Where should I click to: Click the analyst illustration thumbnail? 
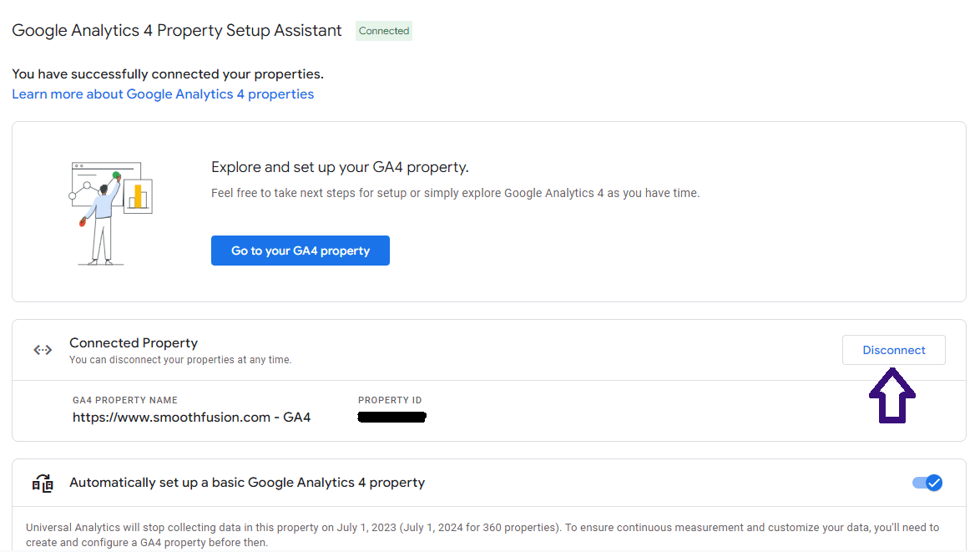(111, 213)
